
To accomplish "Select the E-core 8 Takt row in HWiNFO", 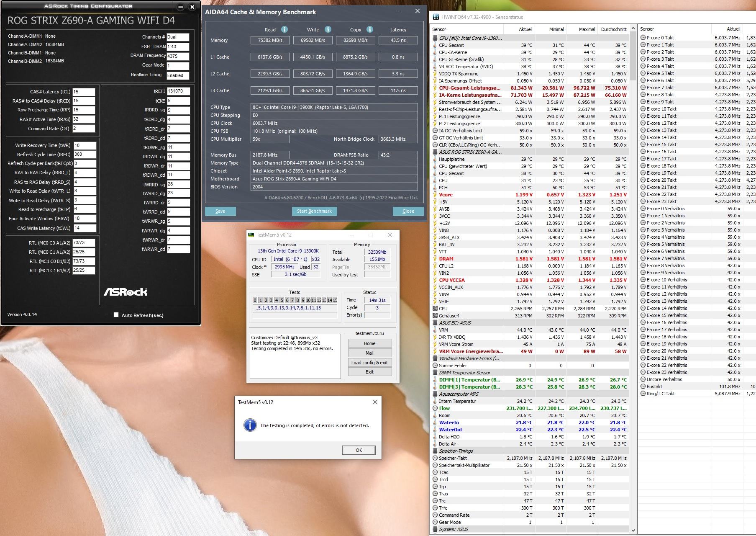I will tap(697, 95).
